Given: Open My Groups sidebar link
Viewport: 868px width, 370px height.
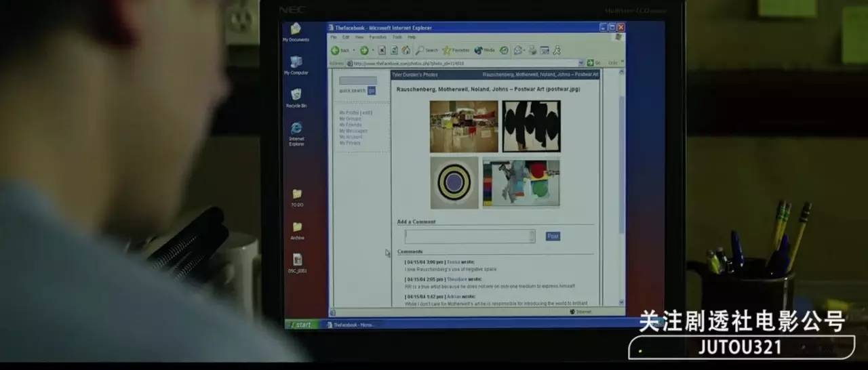Looking at the screenshot, I should coord(350,119).
